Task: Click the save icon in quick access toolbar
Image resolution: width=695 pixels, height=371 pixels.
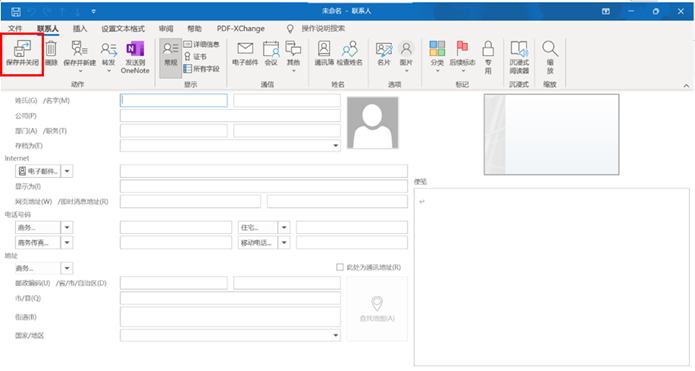Action: pos(16,12)
